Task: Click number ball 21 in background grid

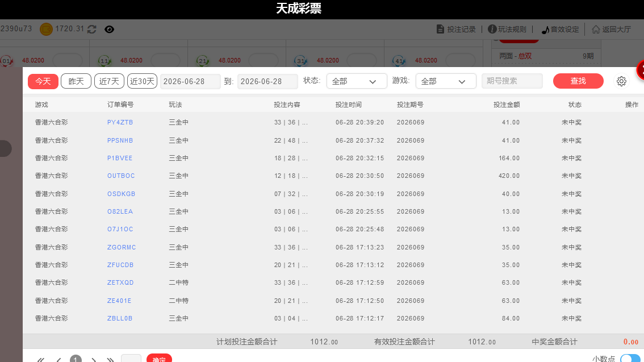Action: coord(203,61)
